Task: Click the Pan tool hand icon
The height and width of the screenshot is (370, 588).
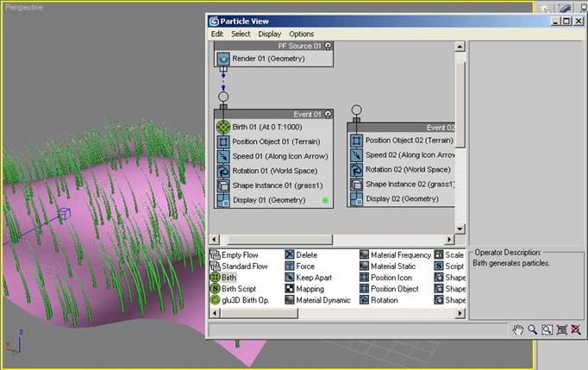Action: 518,329
